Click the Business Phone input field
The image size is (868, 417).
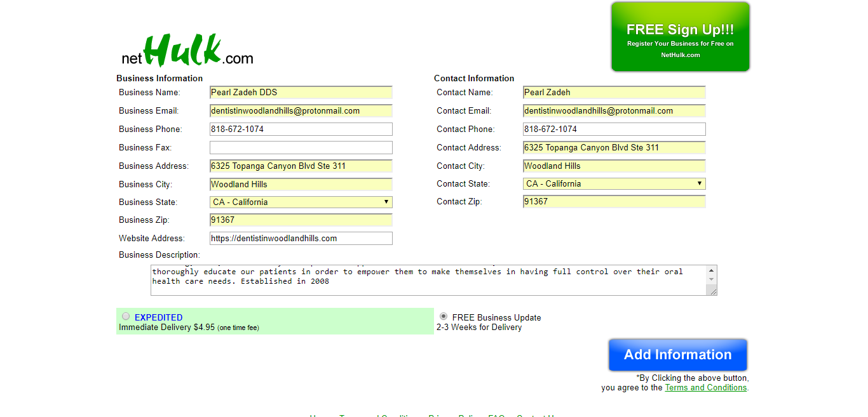[x=301, y=129]
